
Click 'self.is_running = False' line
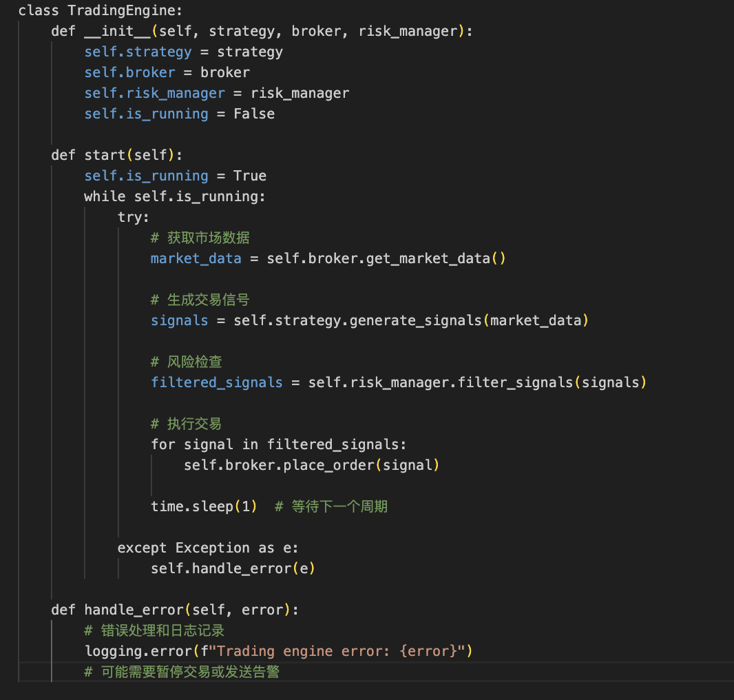tap(179, 114)
